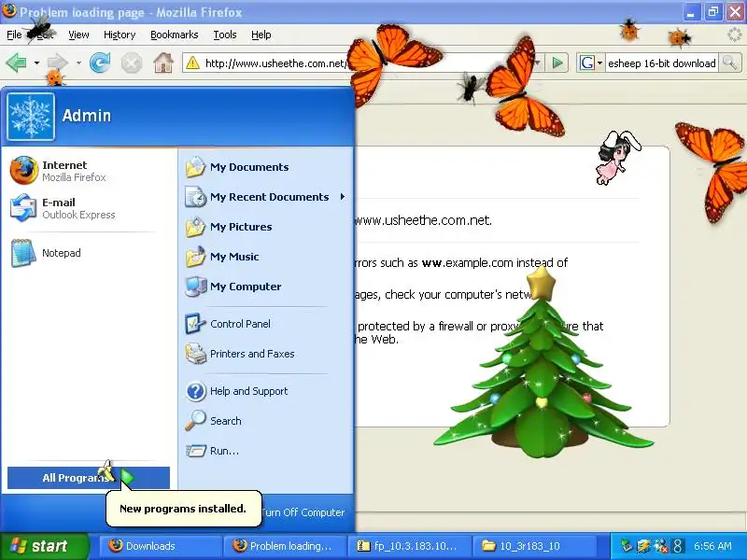Click the esheep 16-bit download search field
The width and height of the screenshot is (747, 560).
662,63
